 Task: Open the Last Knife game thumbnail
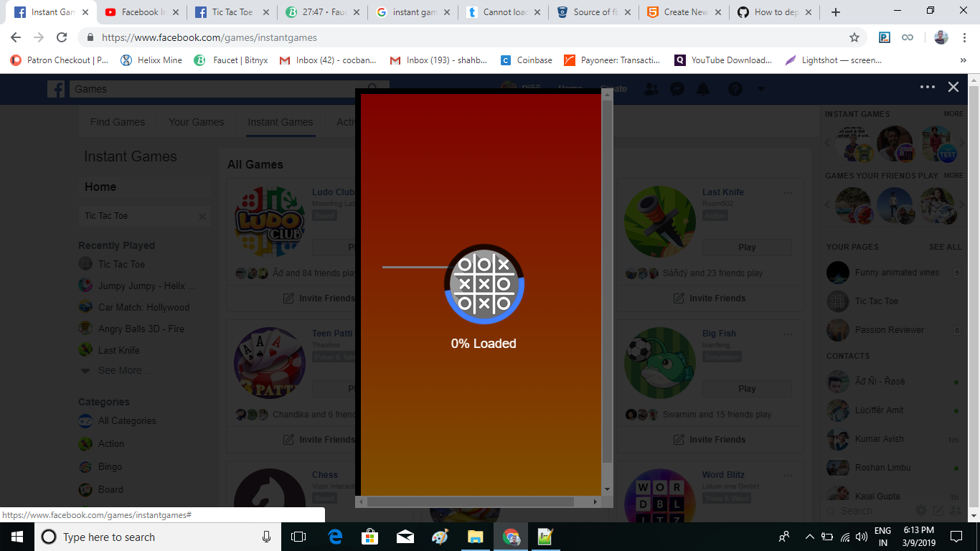point(659,222)
